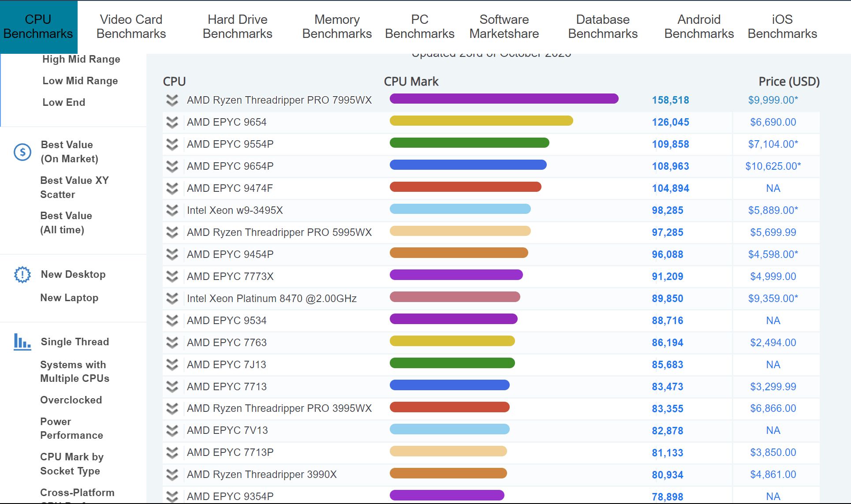This screenshot has height=504, width=851.
Task: Expand the AMD EPYC 7J13 row chevron
Action: pos(172,365)
